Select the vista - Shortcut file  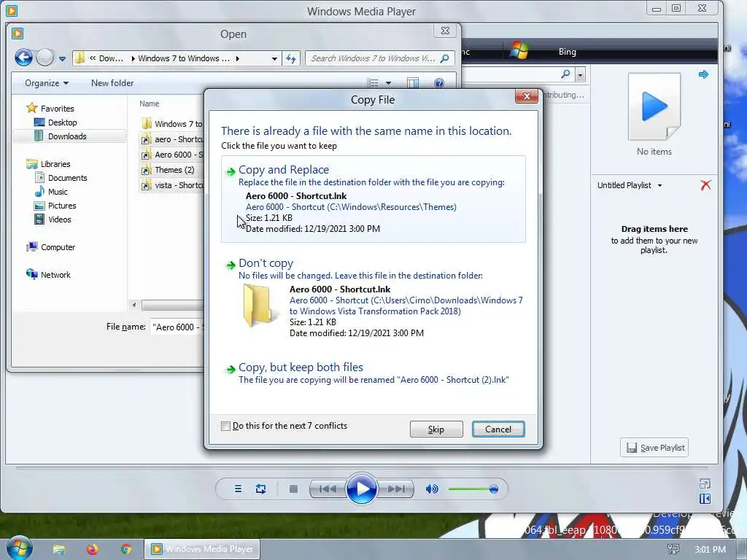pyautogui.click(x=172, y=185)
